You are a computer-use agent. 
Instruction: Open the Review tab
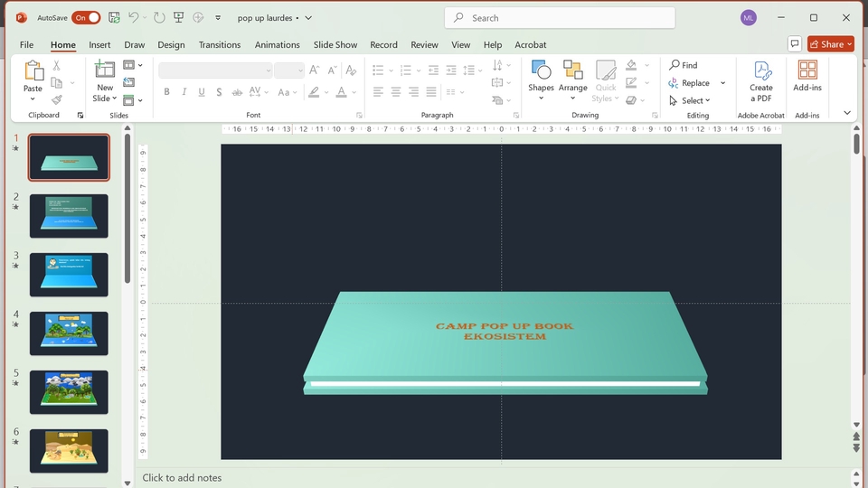click(x=425, y=45)
